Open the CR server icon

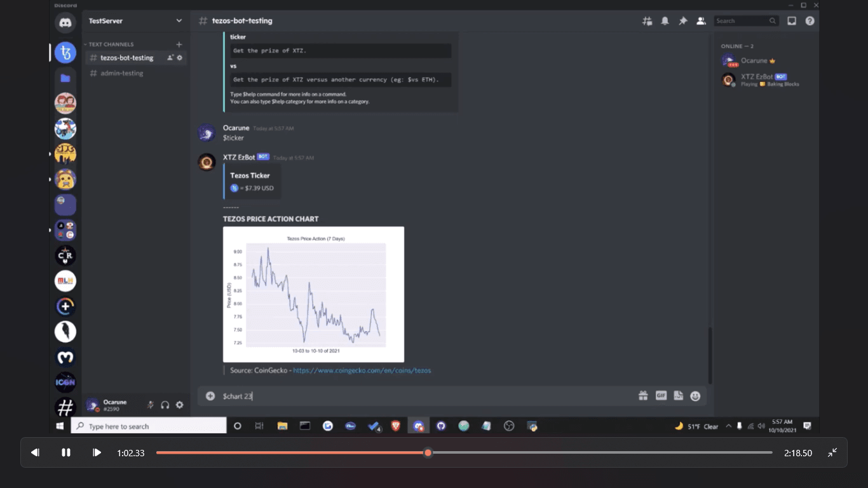click(65, 255)
